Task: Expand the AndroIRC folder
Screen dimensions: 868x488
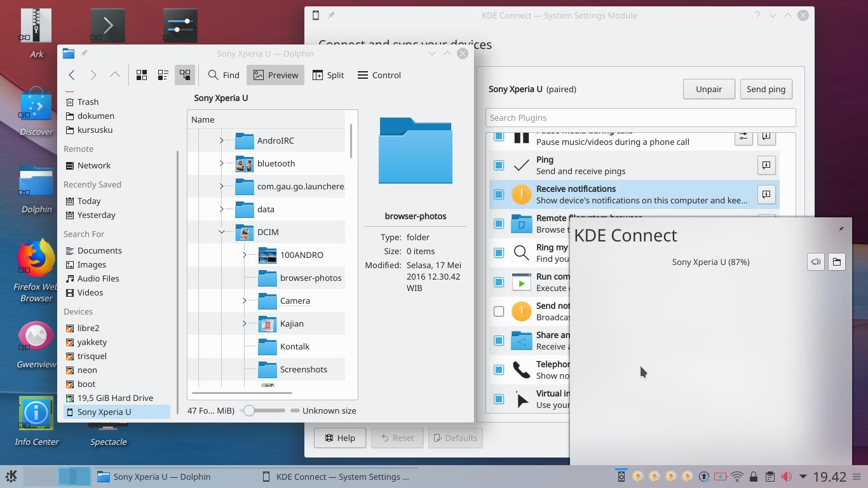Action: (222, 140)
